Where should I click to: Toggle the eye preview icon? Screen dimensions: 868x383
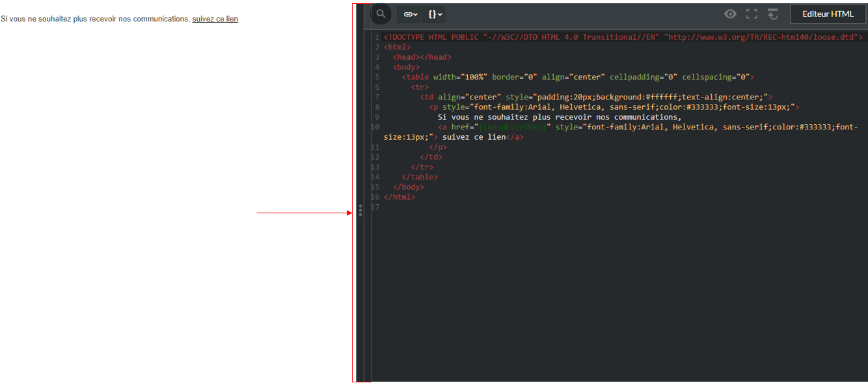731,14
